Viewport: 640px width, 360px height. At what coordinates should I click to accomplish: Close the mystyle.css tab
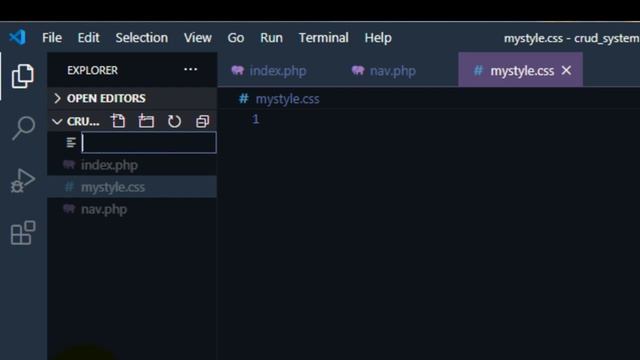pos(566,70)
